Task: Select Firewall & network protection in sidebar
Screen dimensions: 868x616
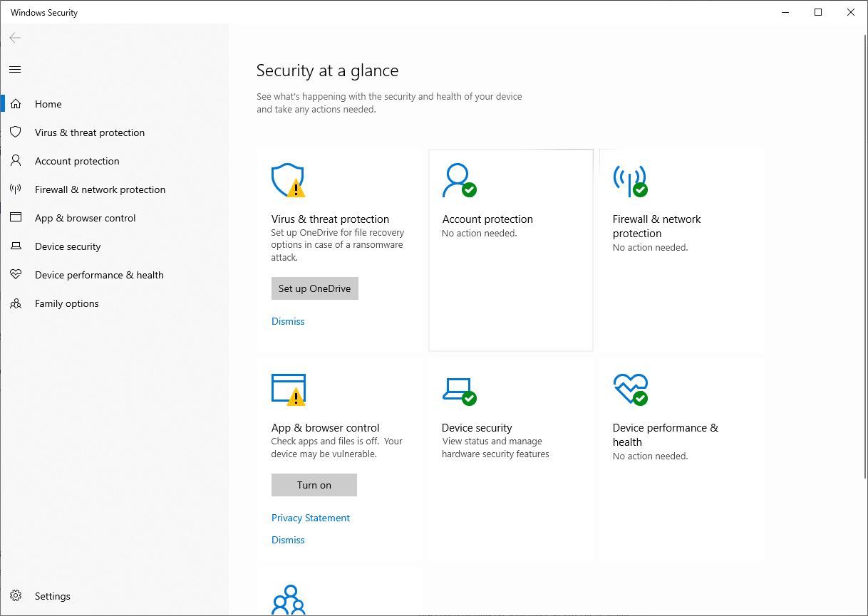Action: [x=100, y=189]
